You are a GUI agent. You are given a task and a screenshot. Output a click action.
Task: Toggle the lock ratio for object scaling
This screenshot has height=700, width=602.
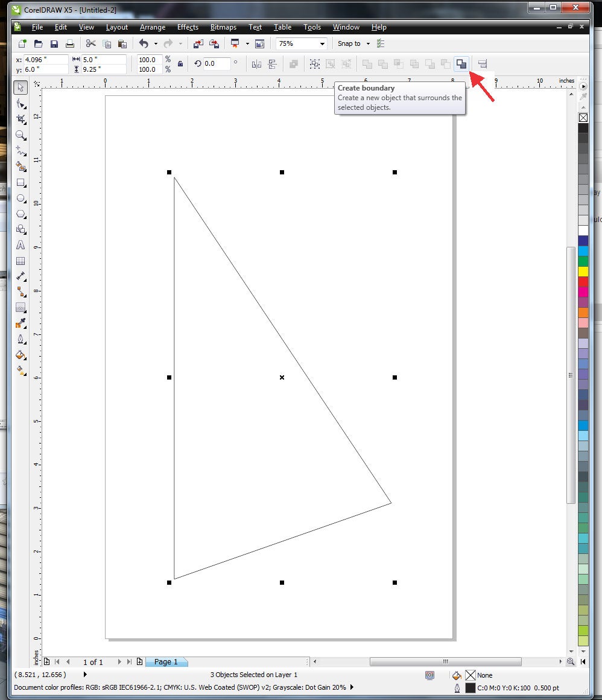(x=180, y=64)
